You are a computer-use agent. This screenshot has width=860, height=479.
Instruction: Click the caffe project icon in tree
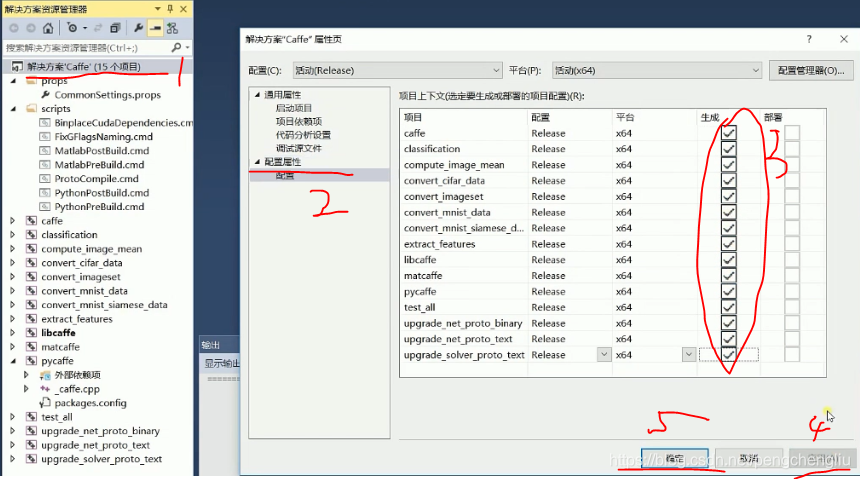coord(32,221)
